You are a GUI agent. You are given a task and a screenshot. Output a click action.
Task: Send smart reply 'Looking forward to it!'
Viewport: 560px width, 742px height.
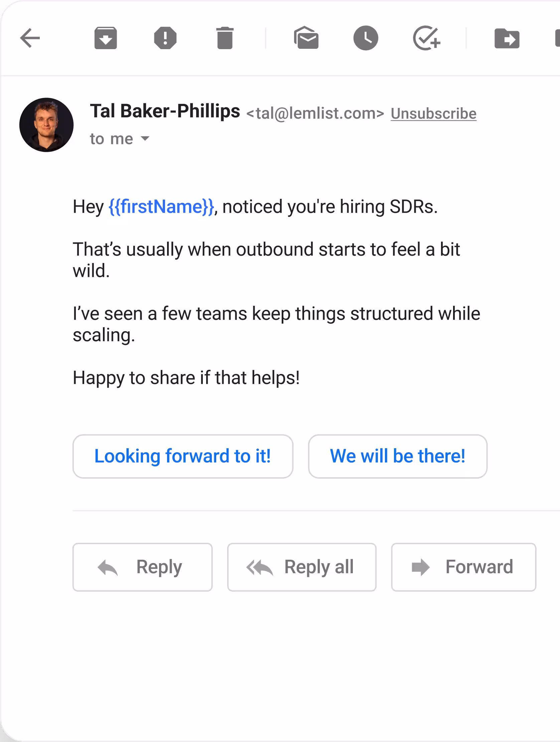click(183, 456)
